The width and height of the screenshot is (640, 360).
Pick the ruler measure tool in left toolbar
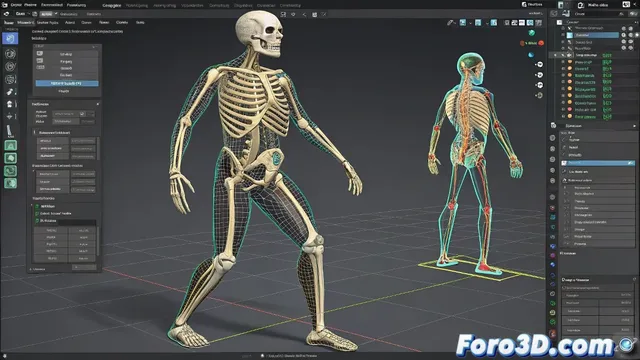click(x=10, y=131)
